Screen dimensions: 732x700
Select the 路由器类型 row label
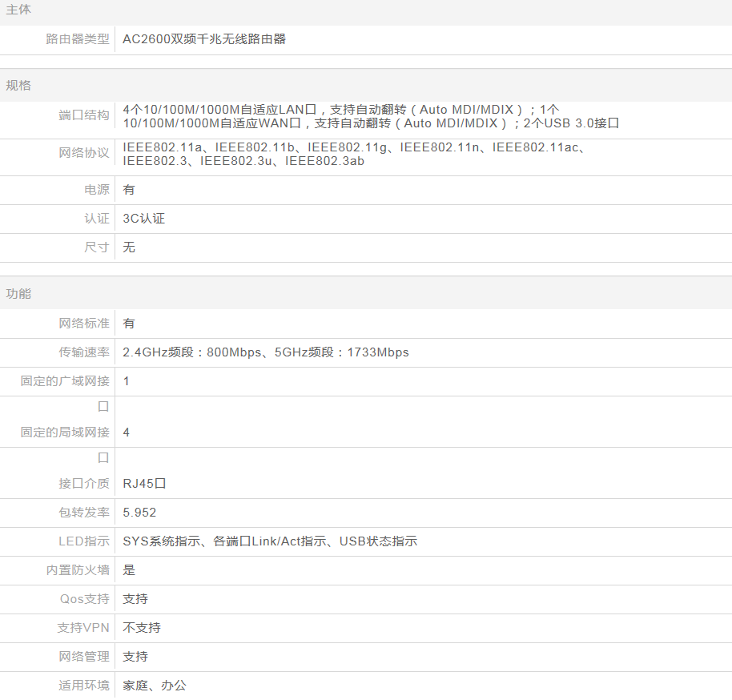(x=78, y=38)
